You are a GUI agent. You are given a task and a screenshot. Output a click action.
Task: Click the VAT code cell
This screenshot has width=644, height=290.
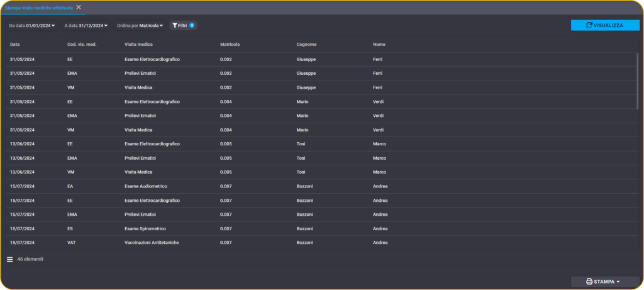pos(72,243)
